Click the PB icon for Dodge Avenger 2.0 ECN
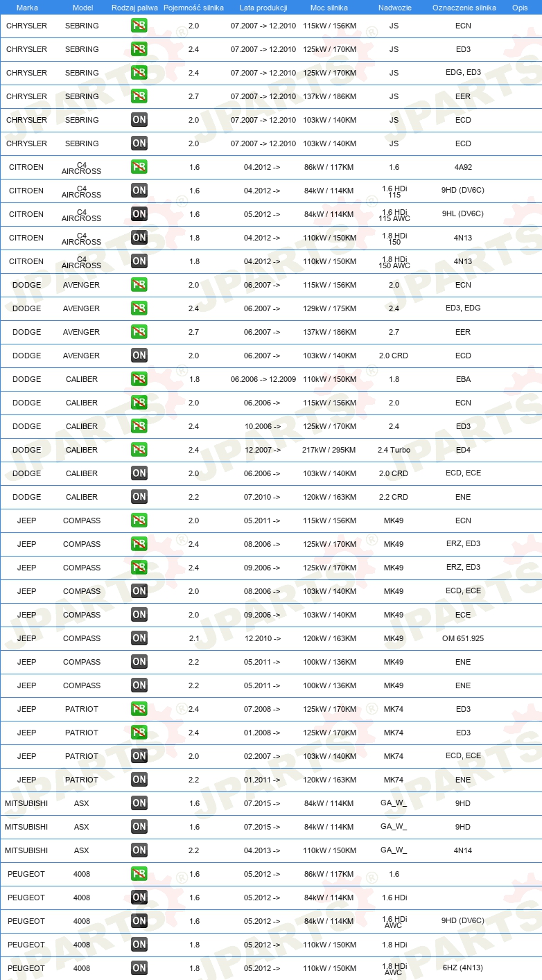 139,285
